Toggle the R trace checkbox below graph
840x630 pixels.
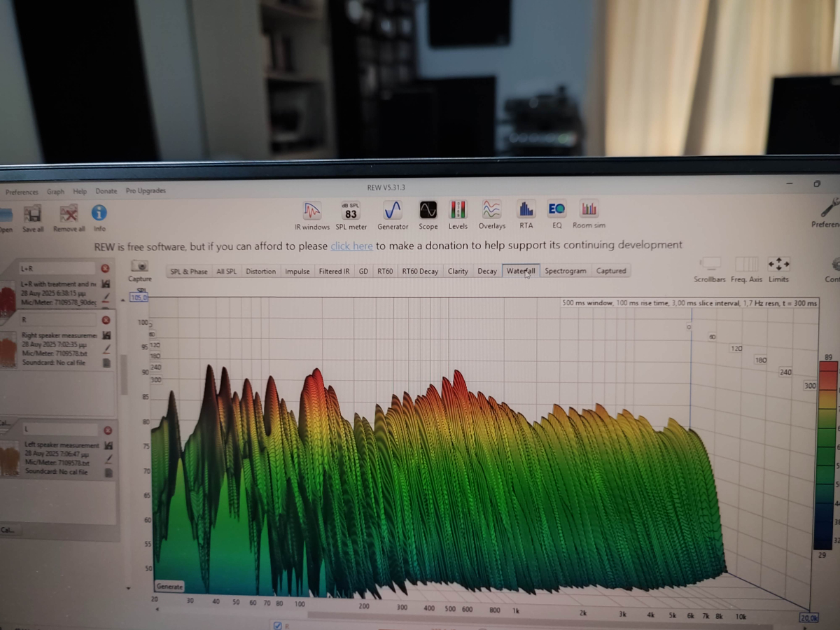[279, 625]
